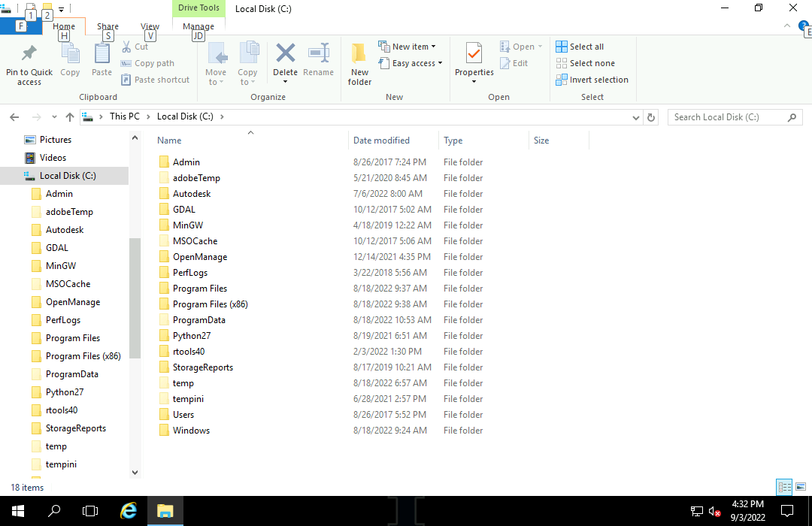812x526 pixels.
Task: Click This PC in the breadcrumb path
Action: click(x=124, y=116)
